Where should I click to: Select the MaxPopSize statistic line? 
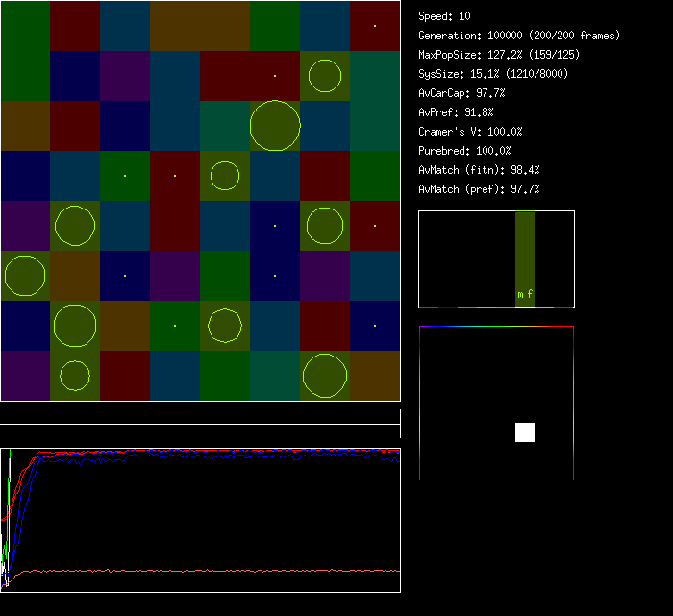point(499,55)
